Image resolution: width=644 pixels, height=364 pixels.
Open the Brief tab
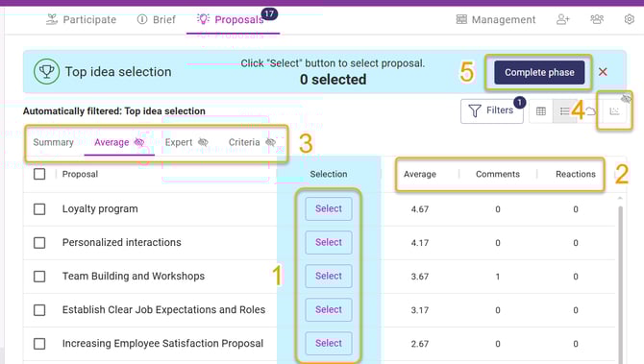point(157,20)
